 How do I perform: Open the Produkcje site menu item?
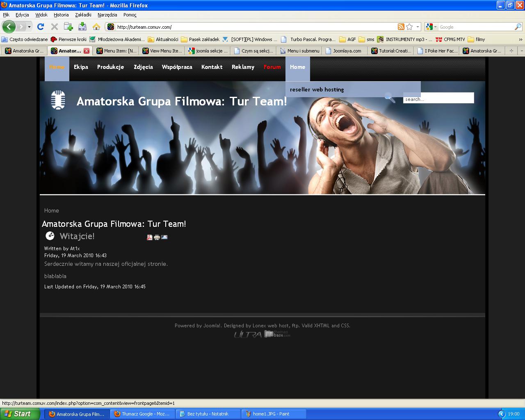pos(110,67)
